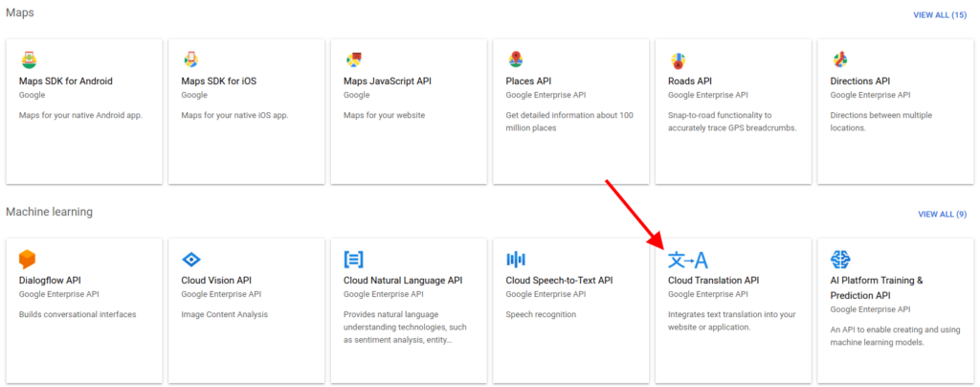Click 'Maps for your native iOS app.' description
The height and width of the screenshot is (387, 980).
tap(235, 115)
